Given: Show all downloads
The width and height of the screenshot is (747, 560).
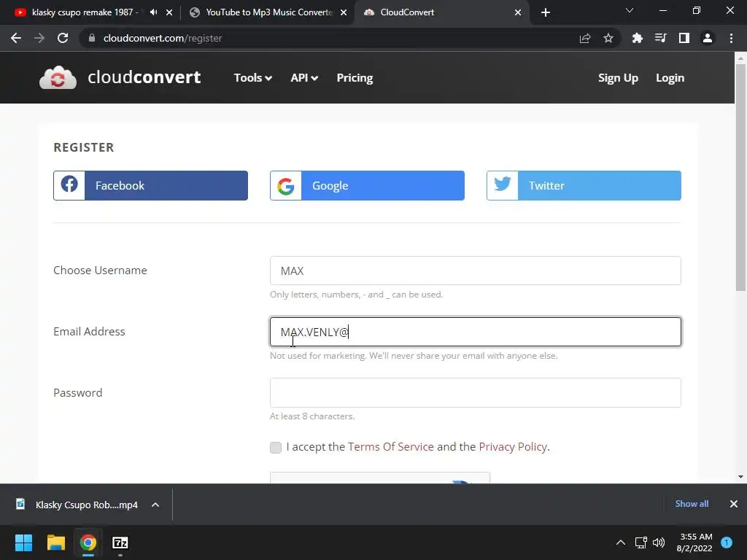Looking at the screenshot, I should click(x=692, y=504).
